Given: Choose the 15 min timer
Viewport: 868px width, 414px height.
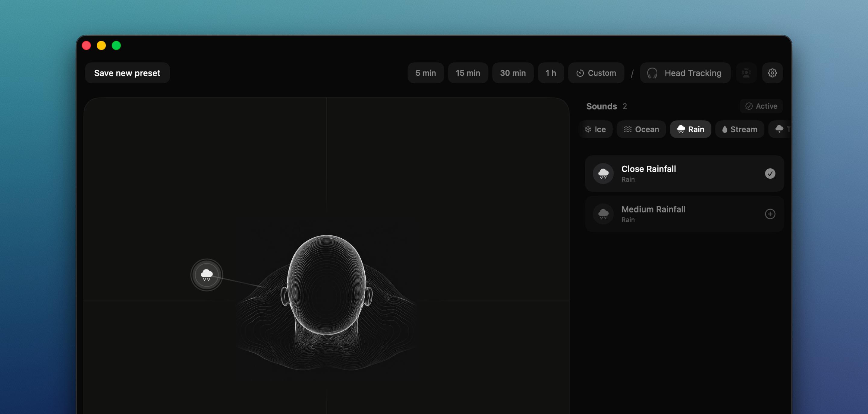Looking at the screenshot, I should tap(468, 73).
